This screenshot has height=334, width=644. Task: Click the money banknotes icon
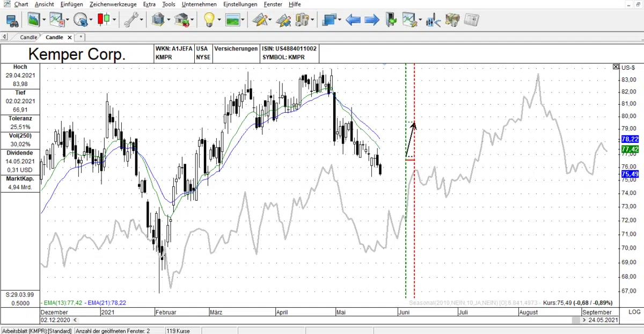click(x=453, y=20)
